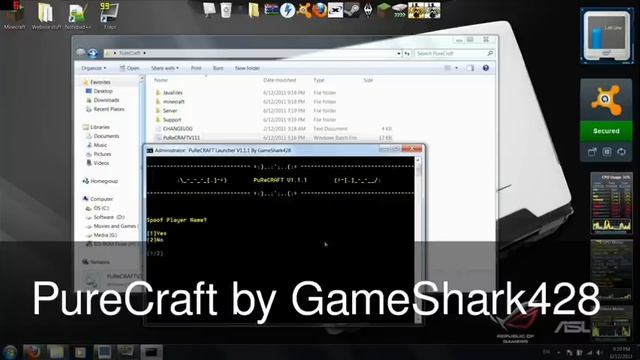
Task: Sort by Date modified column
Action: click(280, 80)
